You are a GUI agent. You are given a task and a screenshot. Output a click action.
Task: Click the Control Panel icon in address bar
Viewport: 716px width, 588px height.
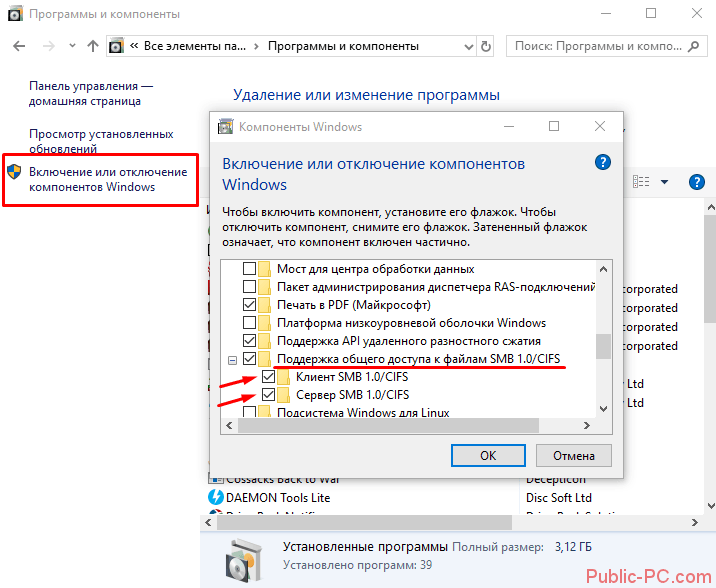coord(116,46)
